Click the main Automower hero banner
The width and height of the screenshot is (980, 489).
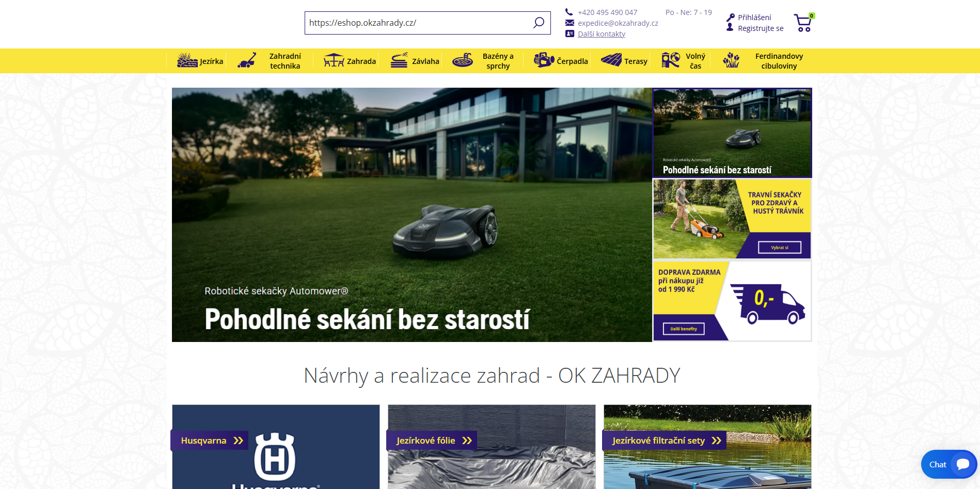[412, 215]
